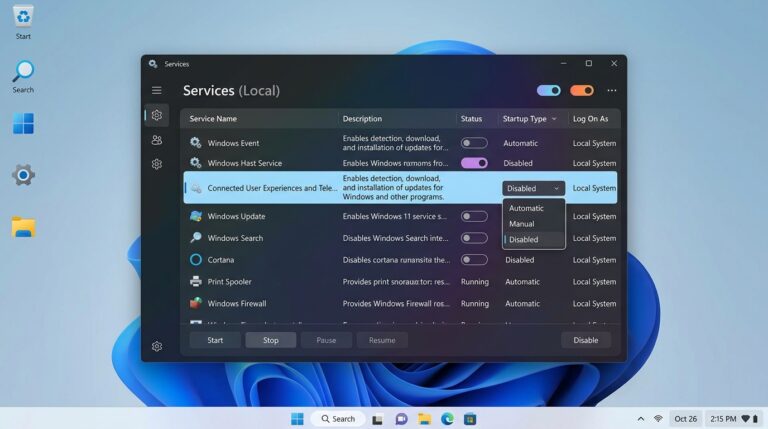Click the Services title bar app icon
This screenshot has width=768, height=429.
(153, 64)
